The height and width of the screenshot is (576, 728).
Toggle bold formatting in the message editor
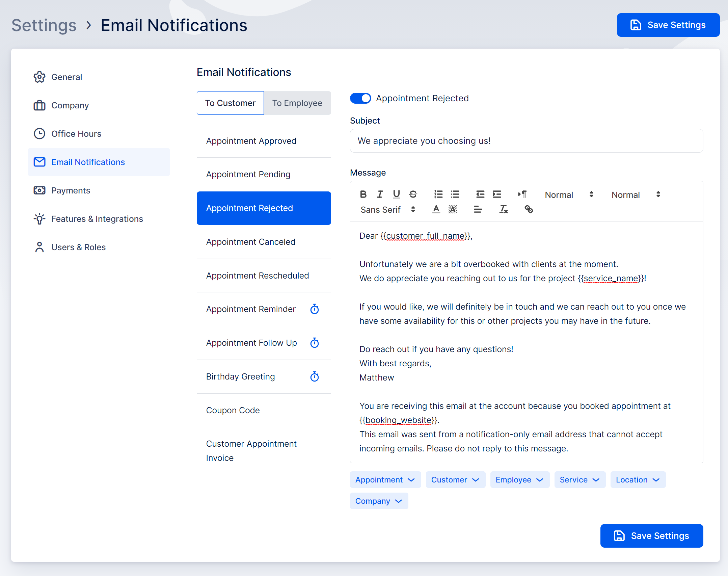[363, 194]
